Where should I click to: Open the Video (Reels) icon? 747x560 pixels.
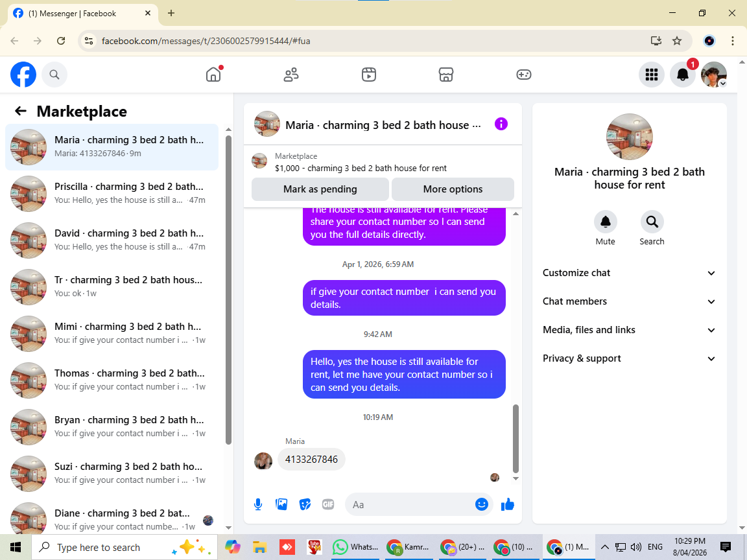(369, 75)
